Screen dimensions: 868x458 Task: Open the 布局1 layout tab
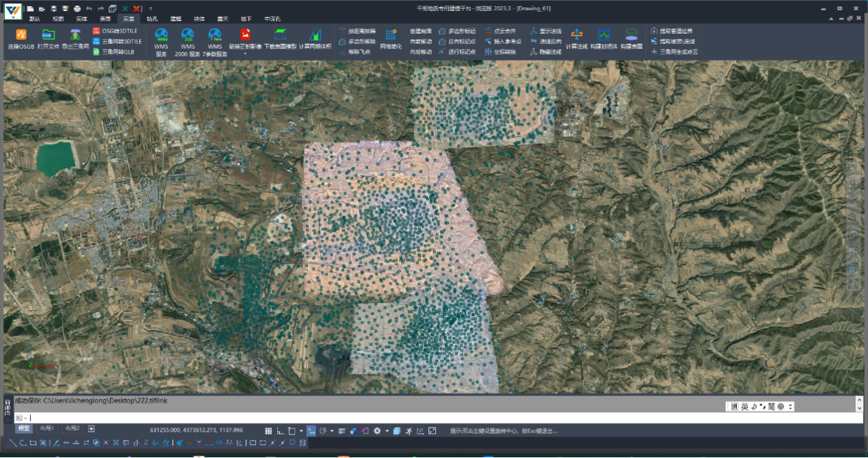tap(47, 428)
